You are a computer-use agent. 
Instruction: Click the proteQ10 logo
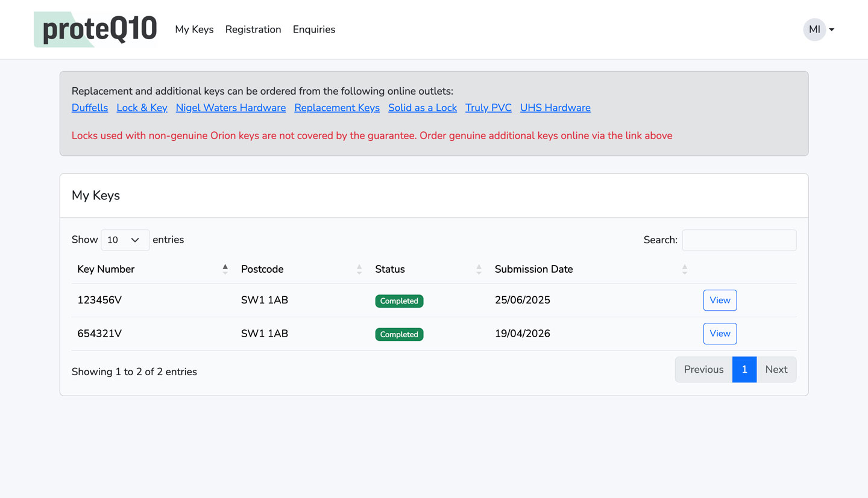tap(95, 30)
